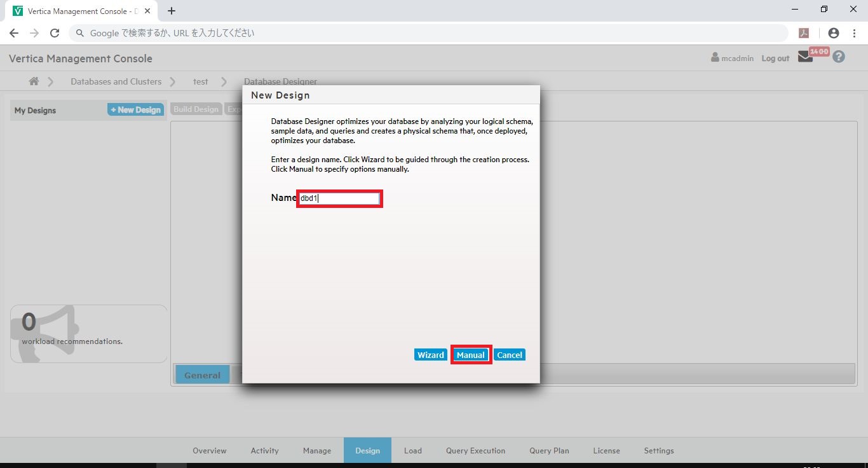The width and height of the screenshot is (868, 468).
Task: Open the Settings tab
Action: pyautogui.click(x=658, y=450)
